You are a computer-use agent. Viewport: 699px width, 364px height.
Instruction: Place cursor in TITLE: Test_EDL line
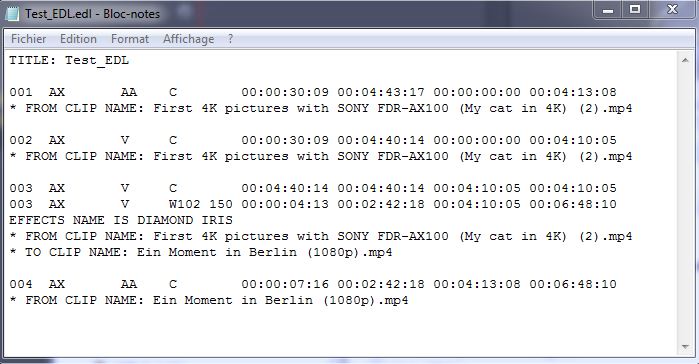(x=69, y=60)
